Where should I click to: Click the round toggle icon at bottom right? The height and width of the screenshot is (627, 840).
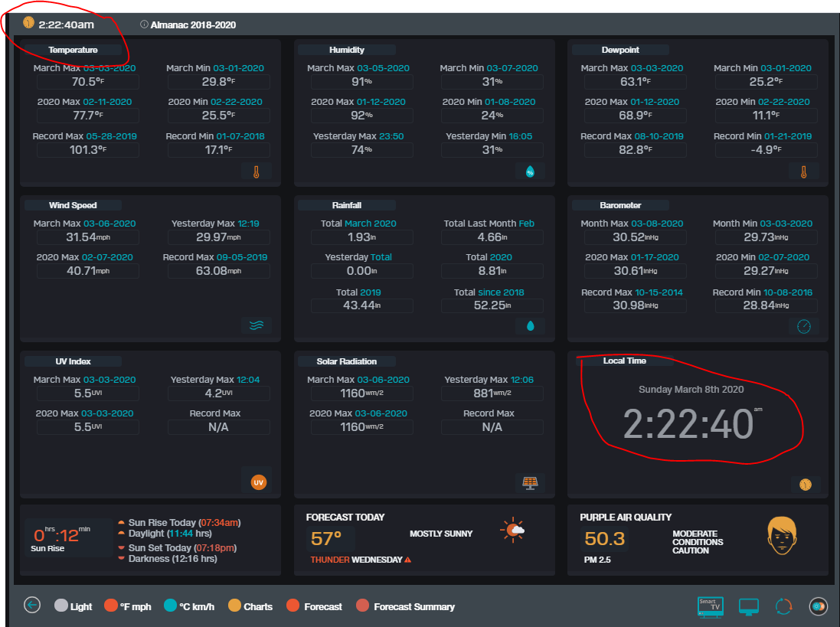click(x=818, y=606)
